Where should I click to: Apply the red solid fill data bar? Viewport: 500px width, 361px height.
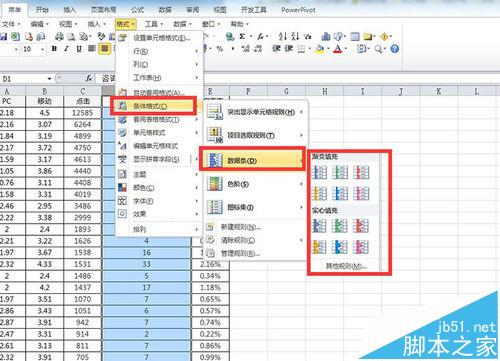(x=361, y=226)
